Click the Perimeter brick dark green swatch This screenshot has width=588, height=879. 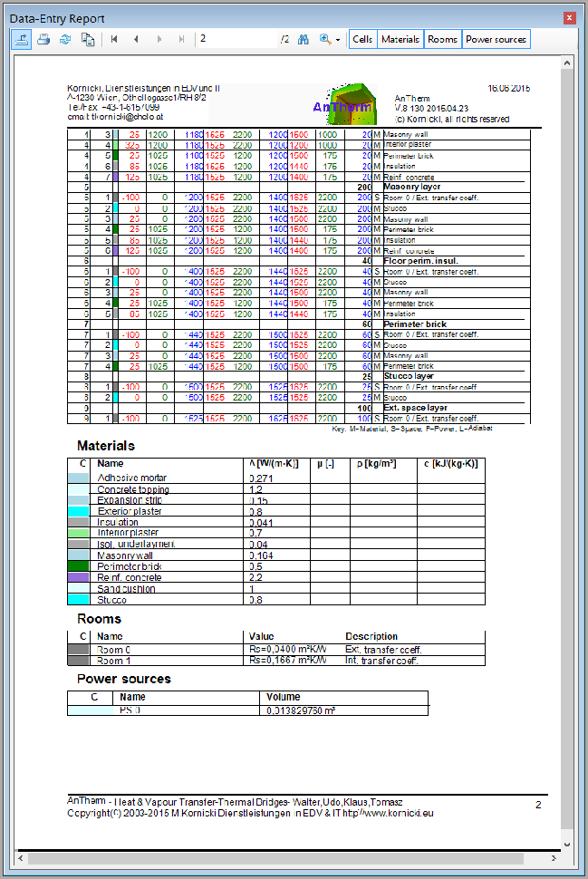point(79,565)
